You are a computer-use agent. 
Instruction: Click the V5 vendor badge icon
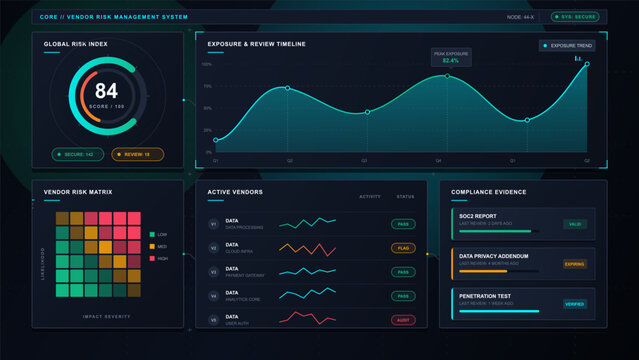[214, 320]
